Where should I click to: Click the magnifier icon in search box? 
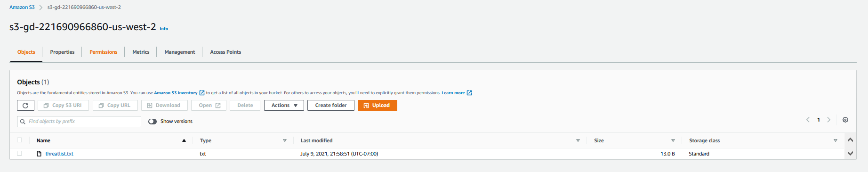tap(23, 122)
